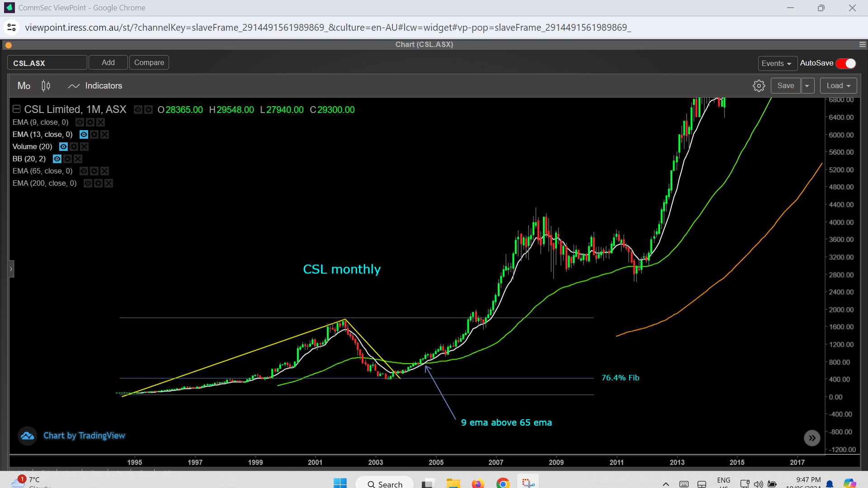Expand the left side panel chevron
This screenshot has height=488, width=868.
click(x=11, y=269)
